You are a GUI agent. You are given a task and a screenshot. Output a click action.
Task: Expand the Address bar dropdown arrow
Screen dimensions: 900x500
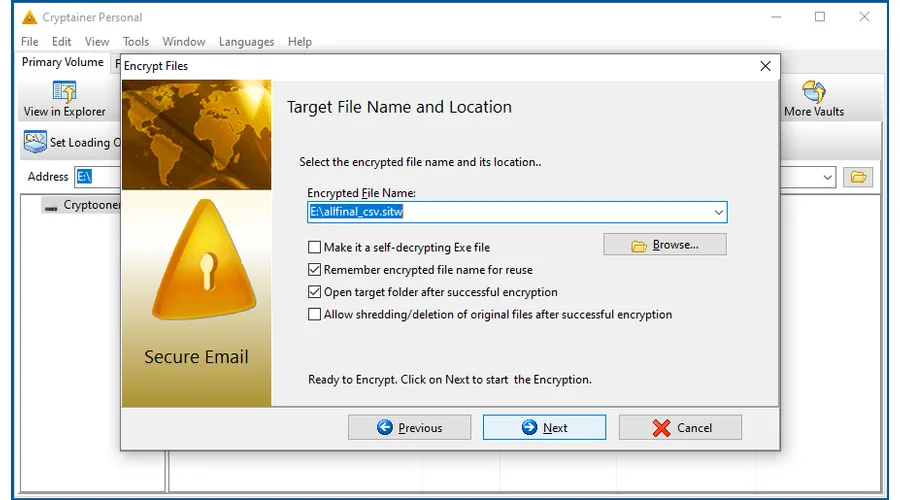[x=827, y=177]
